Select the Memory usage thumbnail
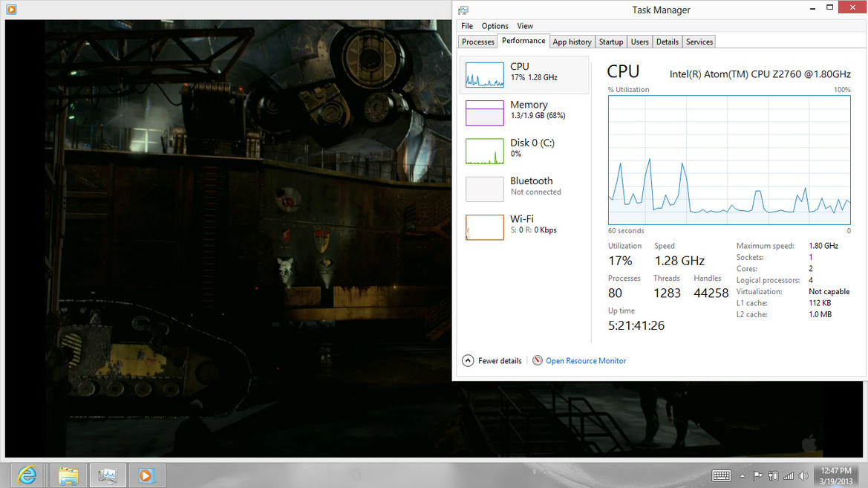Screen dimensions: 868x488 click(484, 113)
